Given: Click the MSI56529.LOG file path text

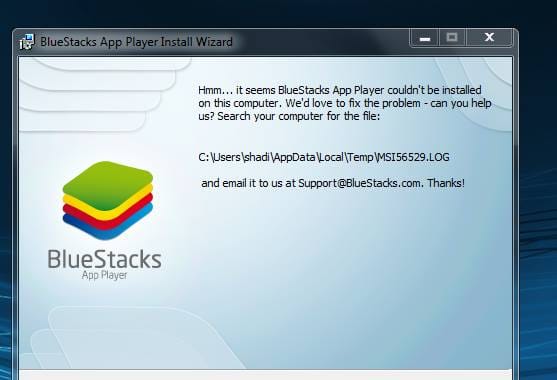Looking at the screenshot, I should click(324, 157).
